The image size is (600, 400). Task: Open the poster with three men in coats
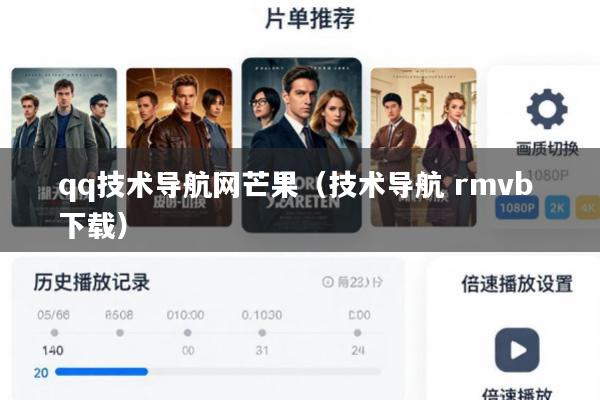click(64, 147)
